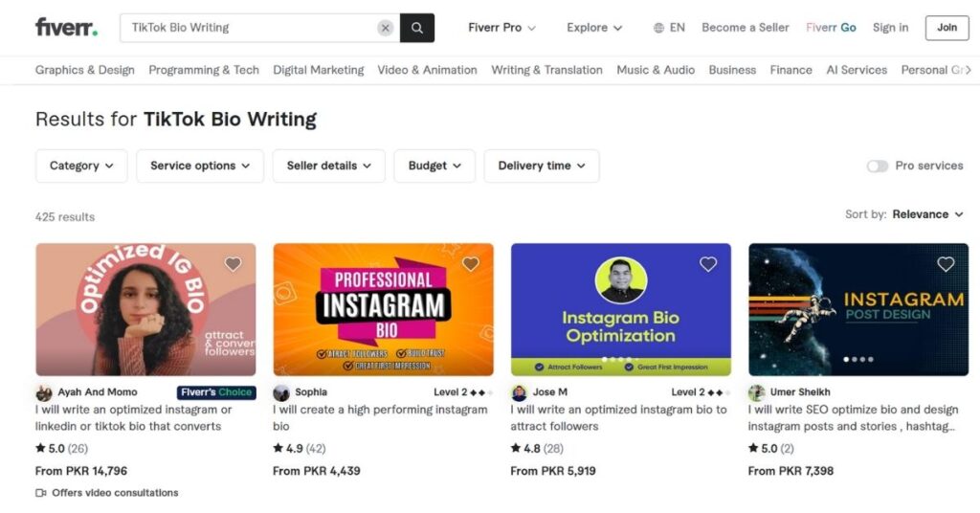Screen dimensions: 980x513
Task: Open the Category filter dropdown
Action: coord(81,166)
